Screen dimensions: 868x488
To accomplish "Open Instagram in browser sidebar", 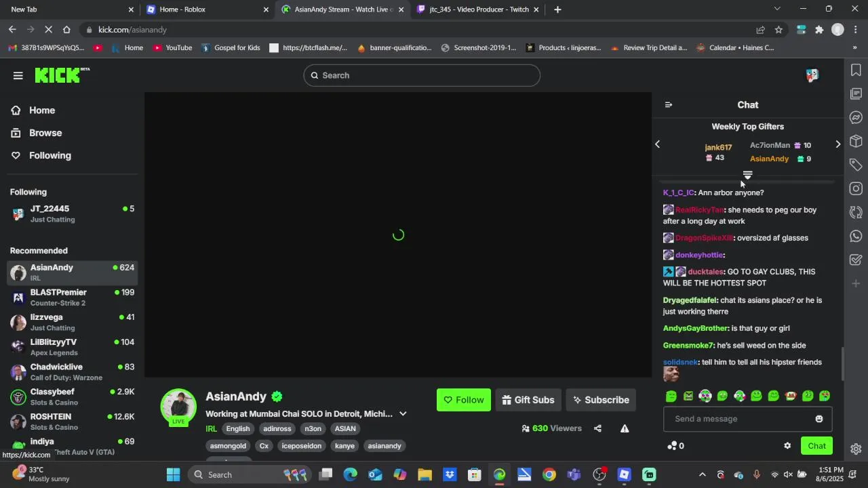I will [x=856, y=189].
